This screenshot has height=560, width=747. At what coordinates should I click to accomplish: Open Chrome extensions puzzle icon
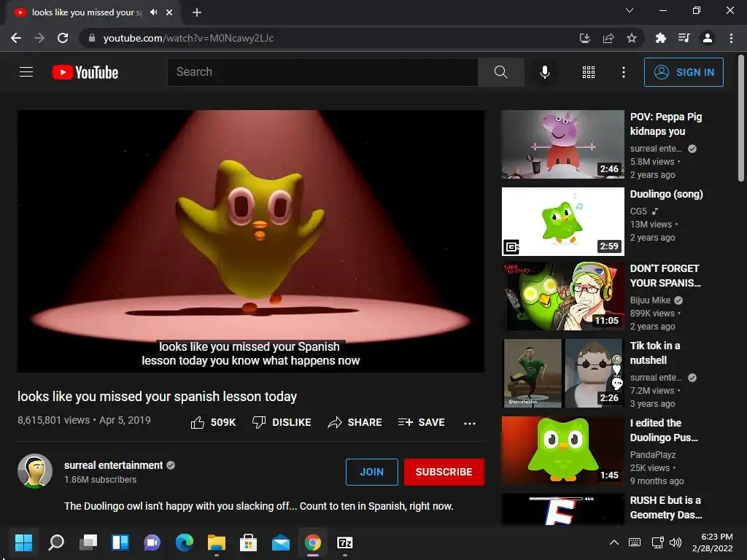(x=660, y=38)
